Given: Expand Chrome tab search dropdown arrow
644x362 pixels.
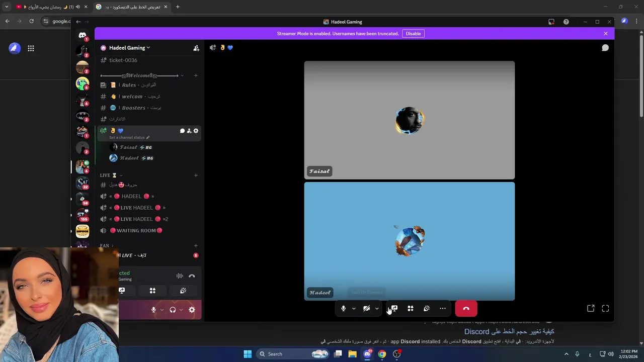Looking at the screenshot, I should (7, 7).
